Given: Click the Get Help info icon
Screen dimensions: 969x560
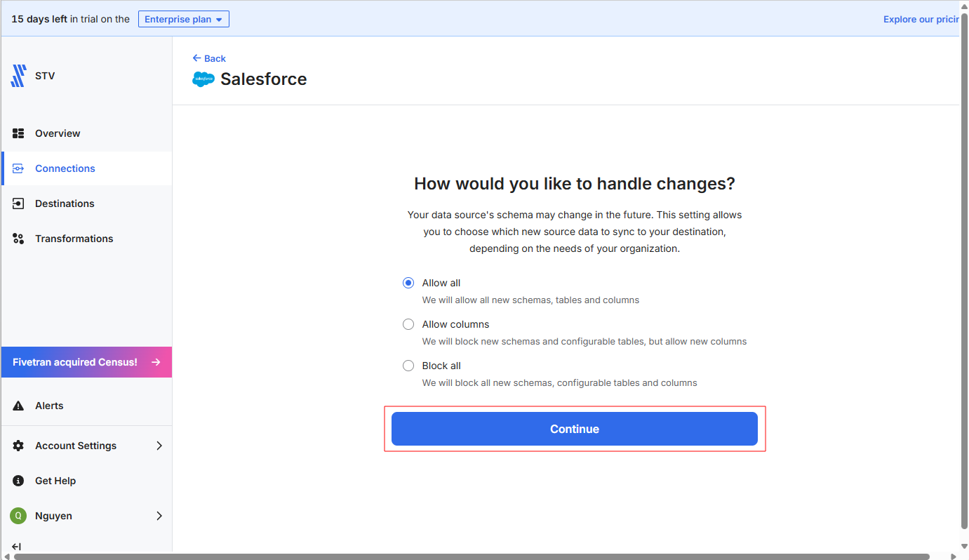Looking at the screenshot, I should [19, 481].
